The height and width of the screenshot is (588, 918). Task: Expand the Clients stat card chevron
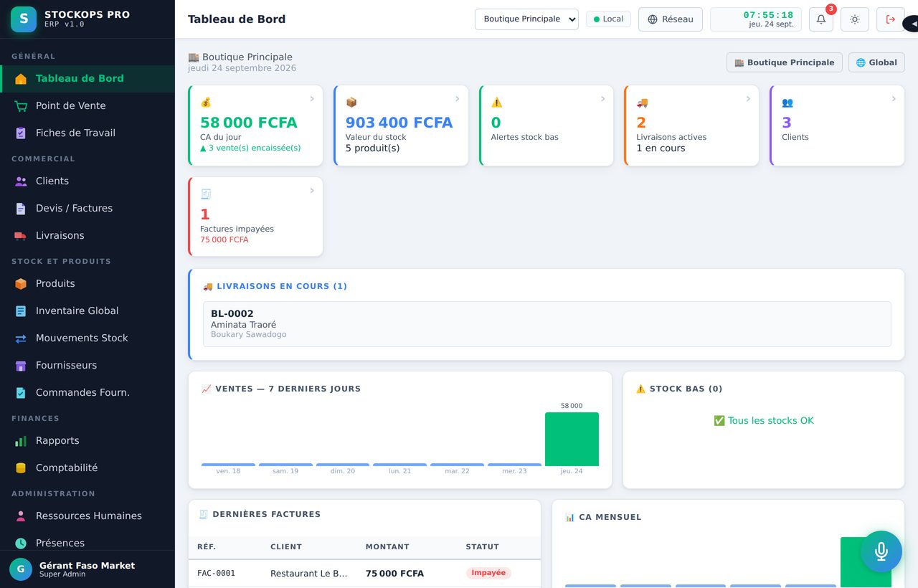click(894, 99)
